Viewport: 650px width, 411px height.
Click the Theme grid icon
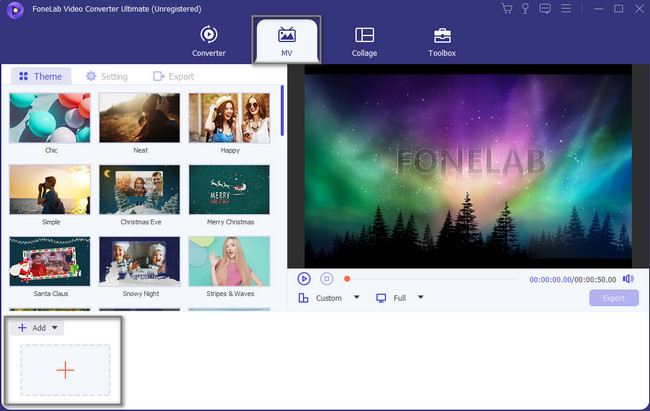24,76
